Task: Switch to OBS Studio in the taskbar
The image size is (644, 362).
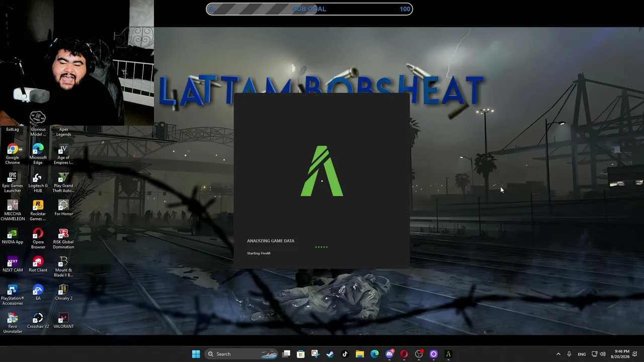Action: (419, 354)
